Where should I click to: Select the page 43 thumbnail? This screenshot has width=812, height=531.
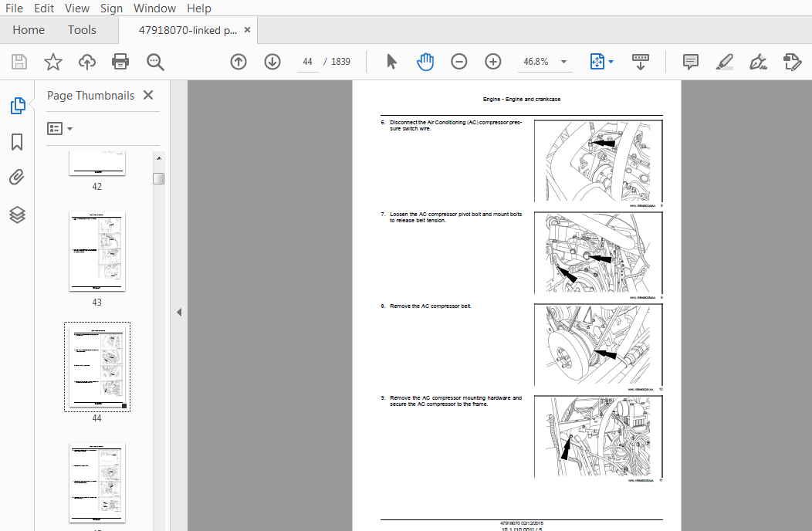[x=96, y=251]
